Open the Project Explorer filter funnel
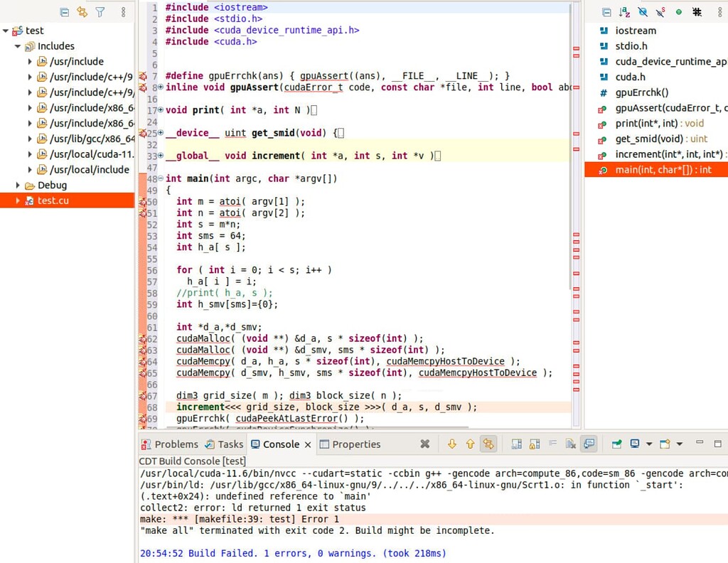 [101, 12]
